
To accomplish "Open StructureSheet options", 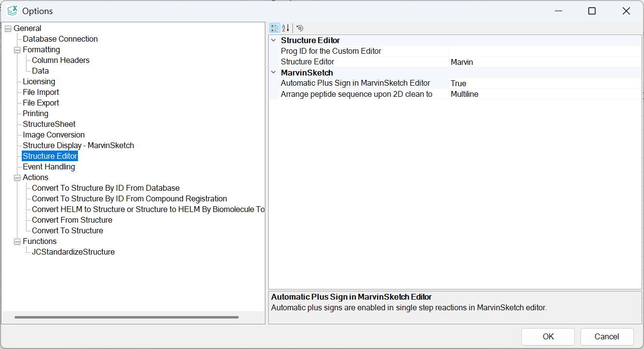I will tap(49, 124).
